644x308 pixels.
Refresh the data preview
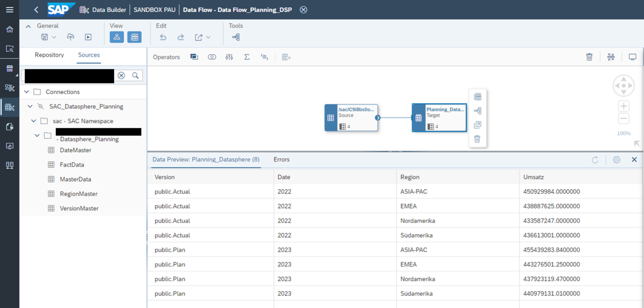(595, 159)
